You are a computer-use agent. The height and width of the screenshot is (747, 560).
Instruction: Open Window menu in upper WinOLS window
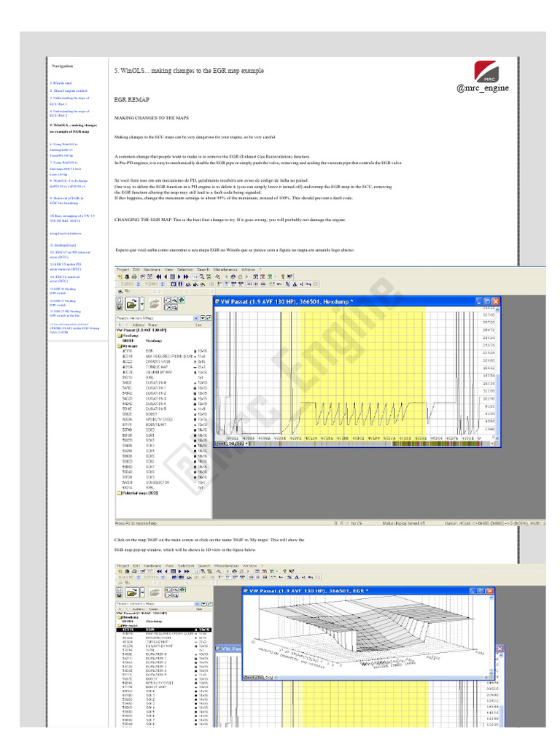click(249, 270)
